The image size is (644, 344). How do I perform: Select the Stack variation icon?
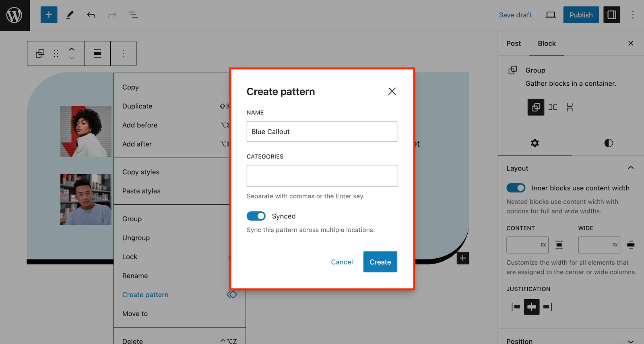[x=570, y=107]
